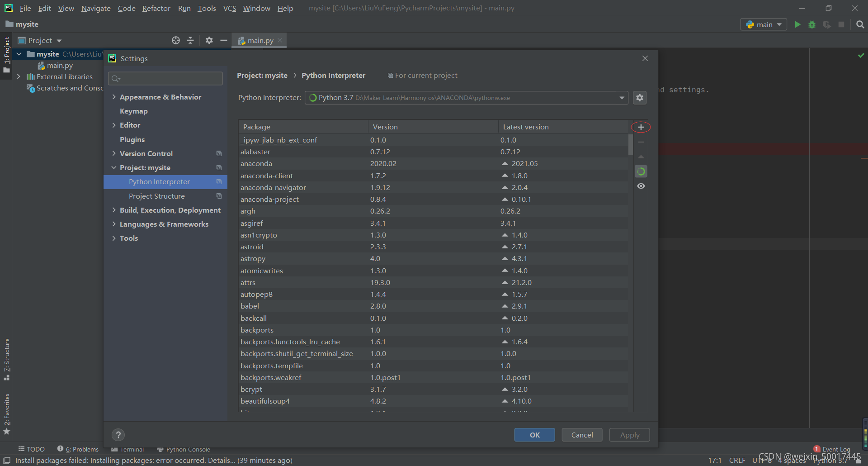
Task: Click the OK button
Action: point(534,435)
